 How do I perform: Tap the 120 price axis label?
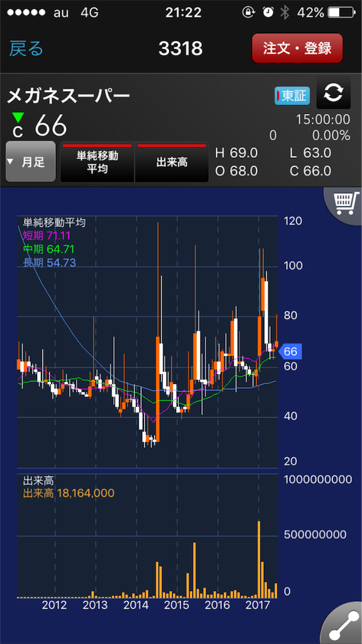[293, 221]
